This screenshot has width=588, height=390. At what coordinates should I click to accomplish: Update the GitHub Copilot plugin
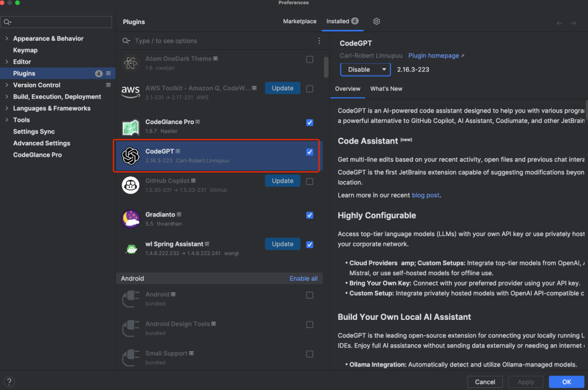(283, 181)
